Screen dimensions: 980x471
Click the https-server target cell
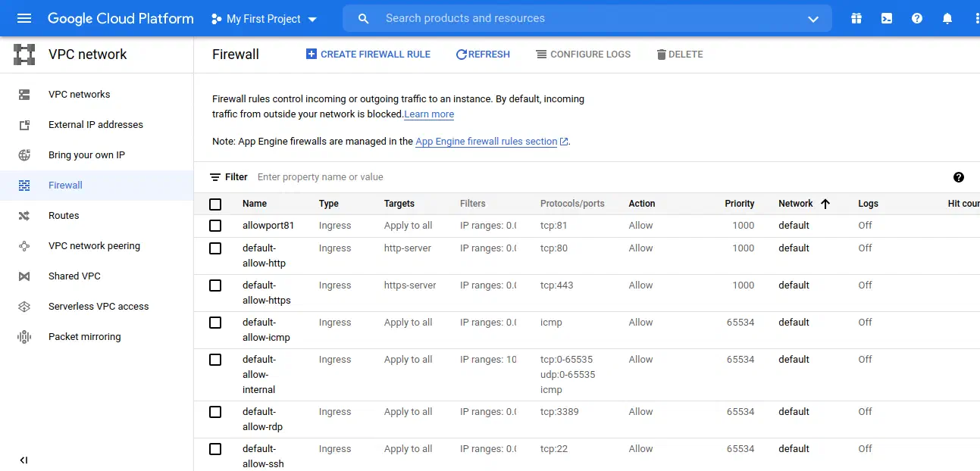[410, 285]
